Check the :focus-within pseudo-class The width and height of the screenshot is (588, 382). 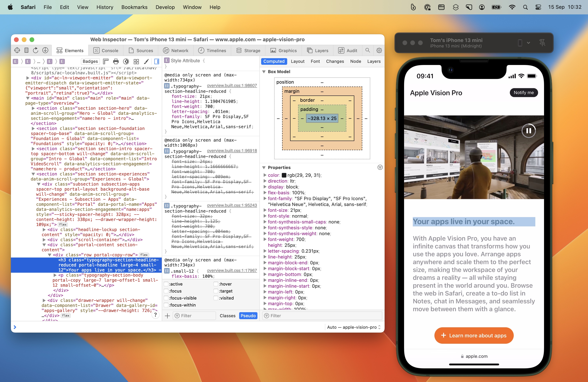(166, 305)
